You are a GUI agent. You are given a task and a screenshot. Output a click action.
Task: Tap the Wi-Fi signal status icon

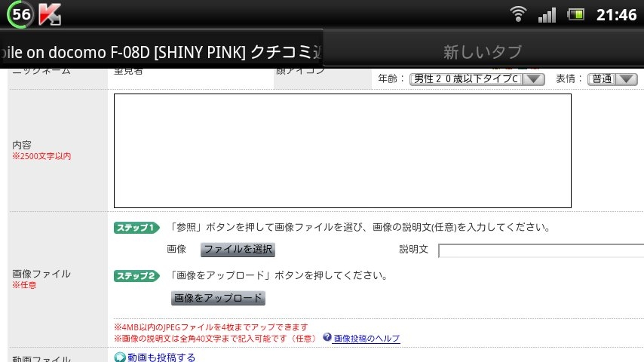[x=518, y=14]
